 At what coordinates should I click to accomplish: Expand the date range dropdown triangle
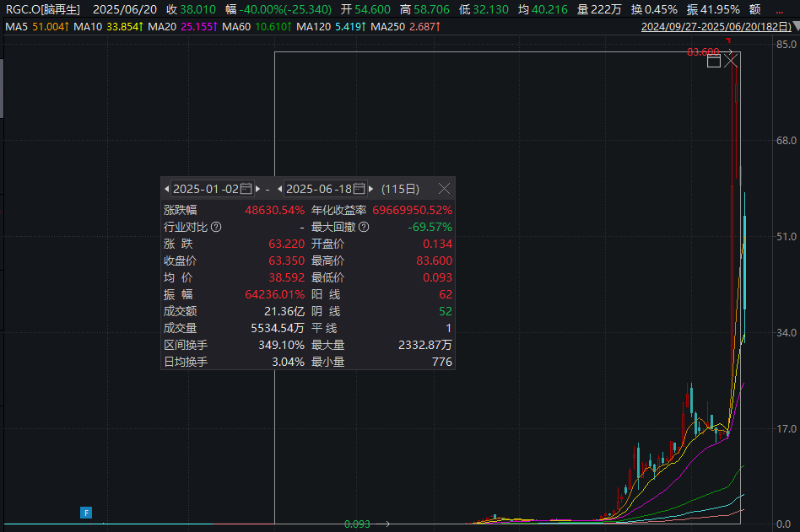794,27
